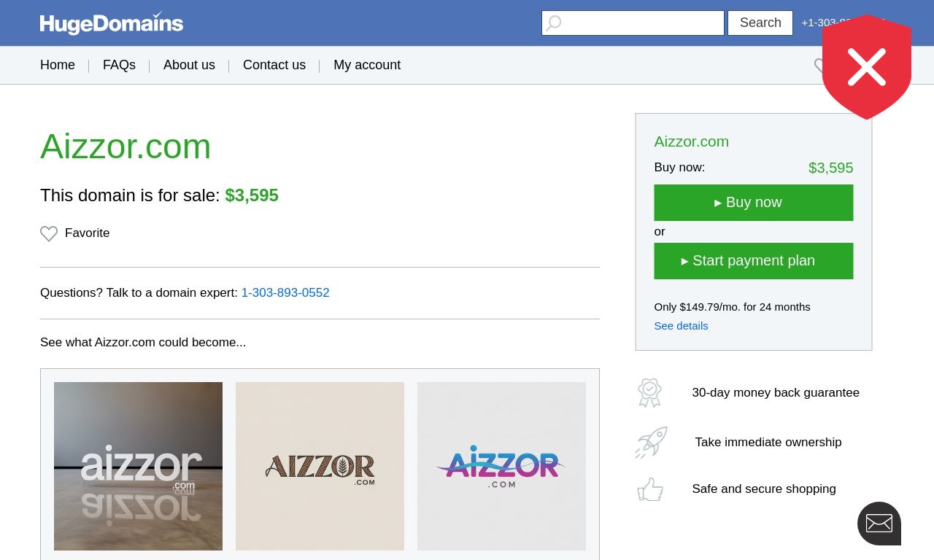The width and height of the screenshot is (934, 560).
Task: Start payment plan for Aizzor.com
Action: 754,261
